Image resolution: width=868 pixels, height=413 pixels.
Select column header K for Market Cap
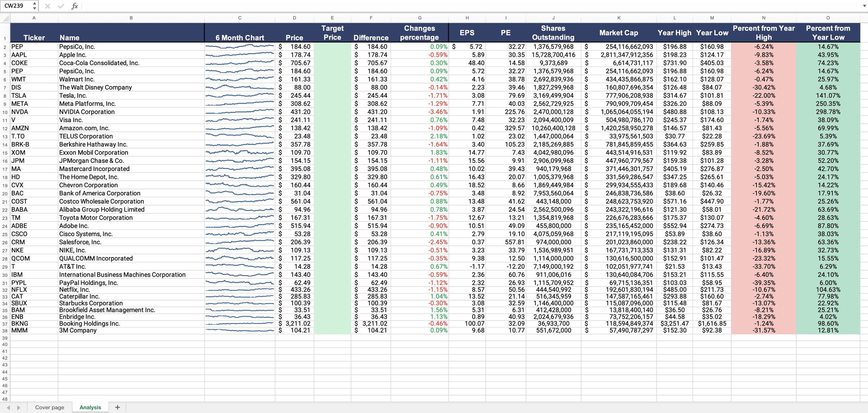pyautogui.click(x=618, y=18)
